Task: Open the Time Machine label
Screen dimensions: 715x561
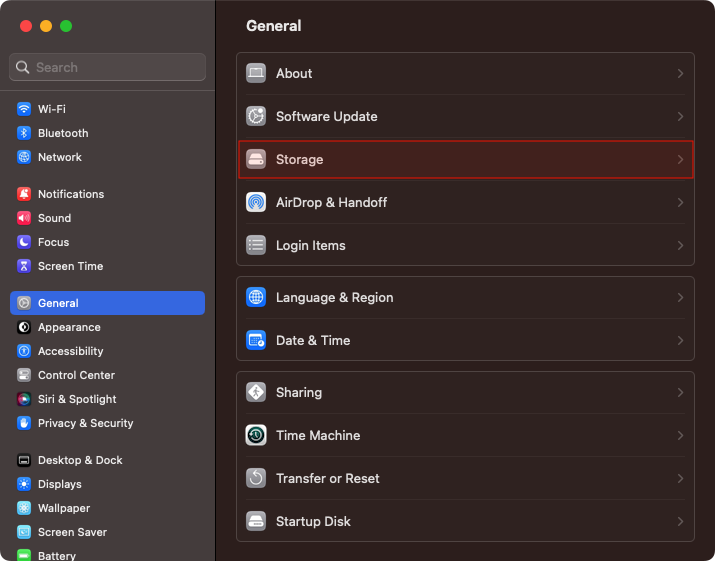Action: tap(318, 435)
